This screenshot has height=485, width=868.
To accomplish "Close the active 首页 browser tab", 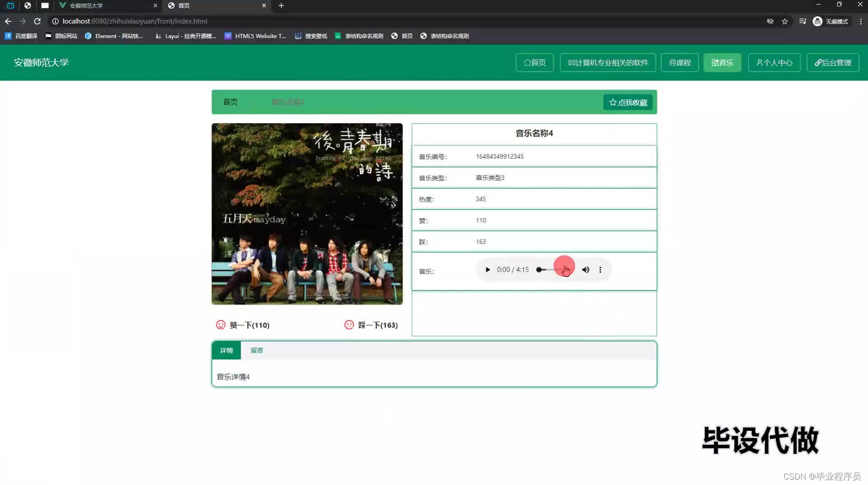I will (264, 5).
